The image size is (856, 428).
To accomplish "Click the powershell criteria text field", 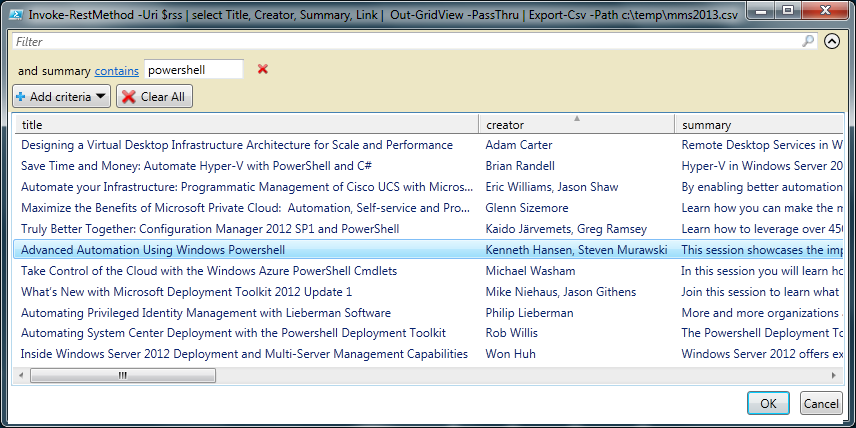I will pos(193,70).
